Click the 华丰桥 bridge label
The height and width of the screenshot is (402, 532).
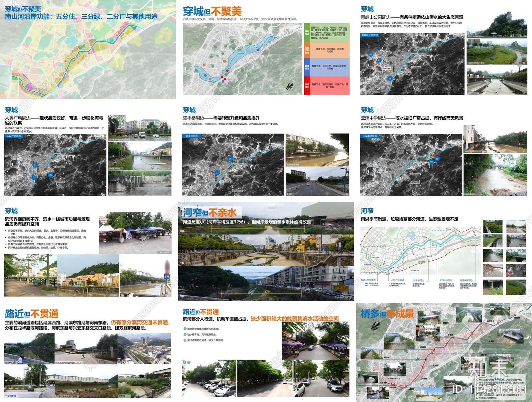(x=450, y=335)
